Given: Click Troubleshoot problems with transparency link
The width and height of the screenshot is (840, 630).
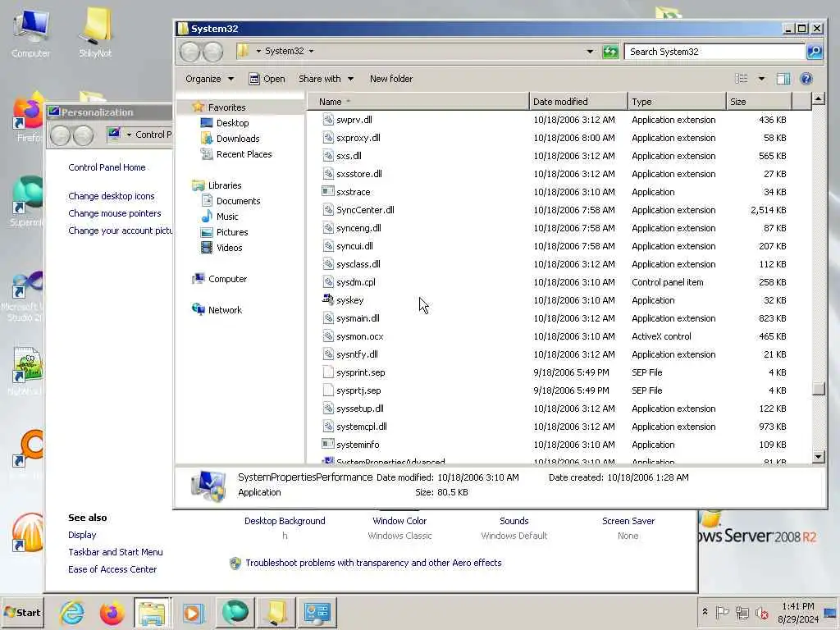Looking at the screenshot, I should coord(373,563).
